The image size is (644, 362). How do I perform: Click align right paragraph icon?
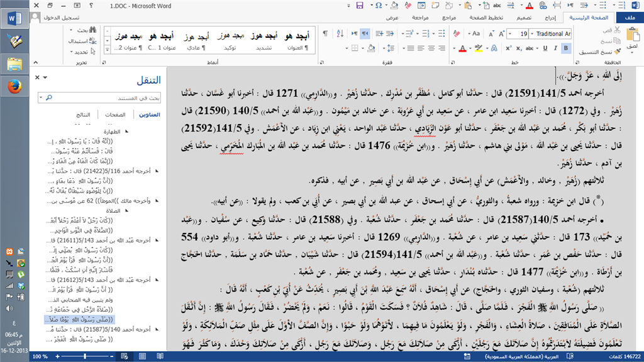pos(441,48)
